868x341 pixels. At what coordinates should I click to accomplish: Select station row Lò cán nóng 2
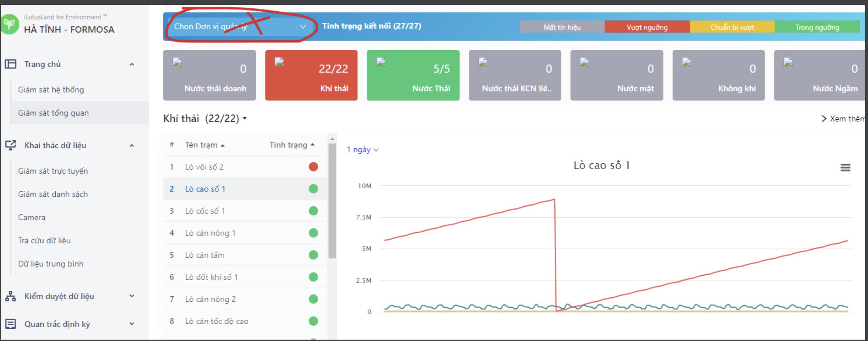coord(245,299)
